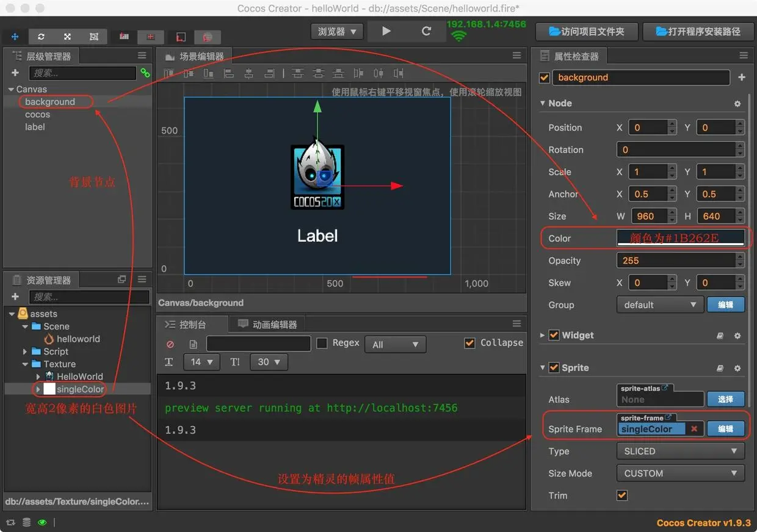Screen dimensions: 757x532
Task: Open the 场景编辑器 panel menu icon
Action: point(516,56)
